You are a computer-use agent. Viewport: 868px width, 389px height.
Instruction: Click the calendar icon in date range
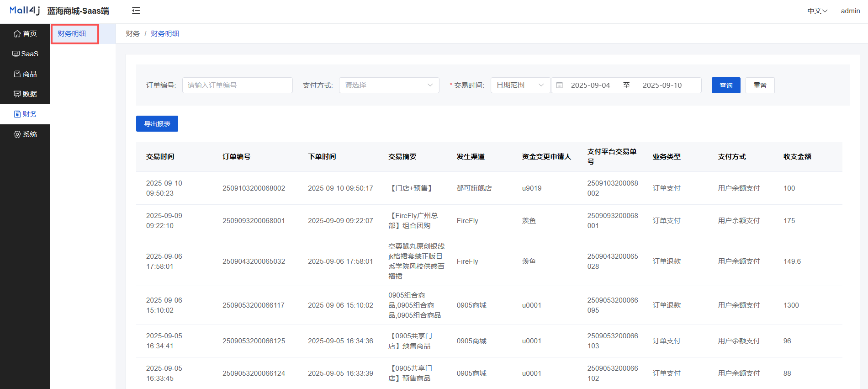tap(560, 85)
